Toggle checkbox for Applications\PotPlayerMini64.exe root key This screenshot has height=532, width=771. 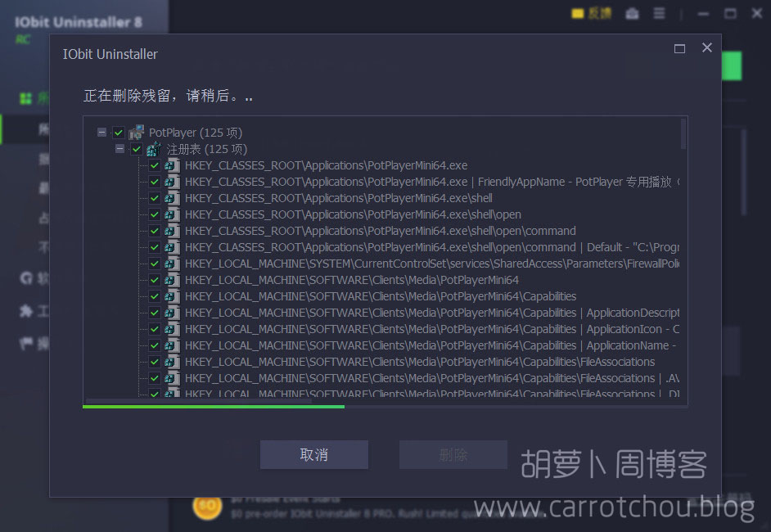pos(155,165)
